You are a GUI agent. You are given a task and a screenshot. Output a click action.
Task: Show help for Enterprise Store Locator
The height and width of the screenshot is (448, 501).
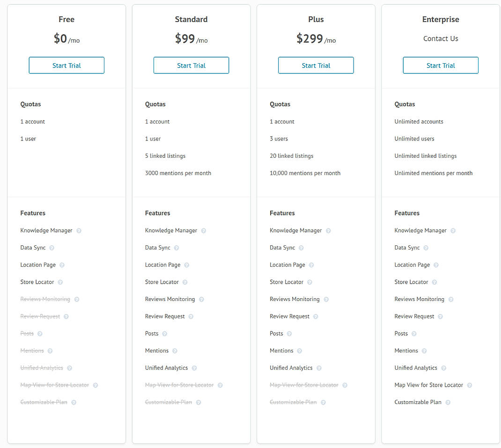tap(435, 282)
